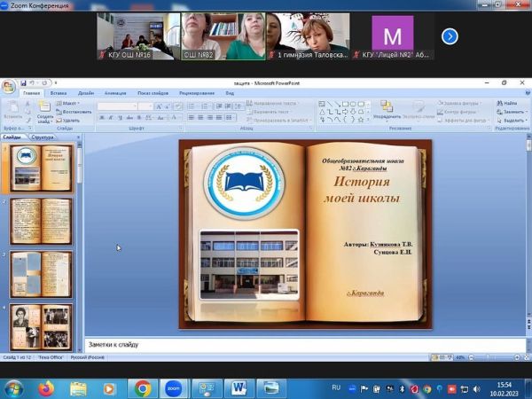Switch to the Структура pane tab

pyautogui.click(x=43, y=137)
